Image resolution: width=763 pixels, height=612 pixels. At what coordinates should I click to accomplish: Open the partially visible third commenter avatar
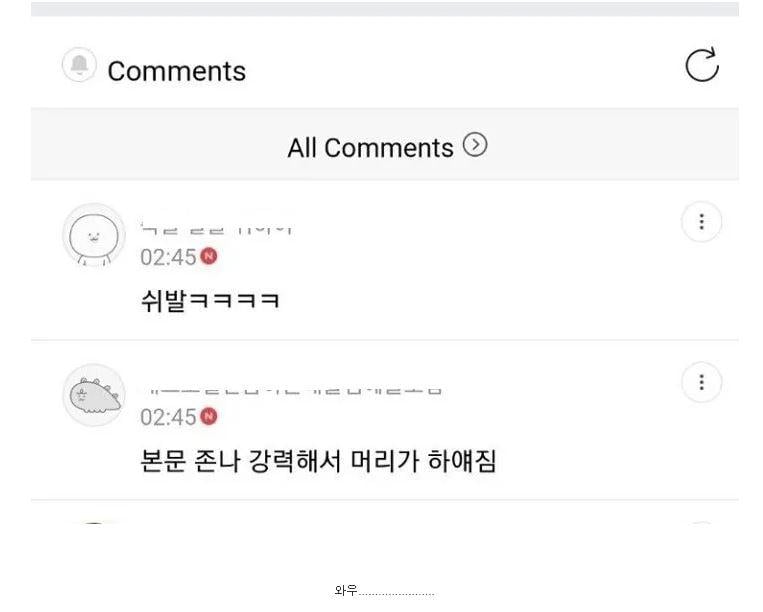[93, 522]
